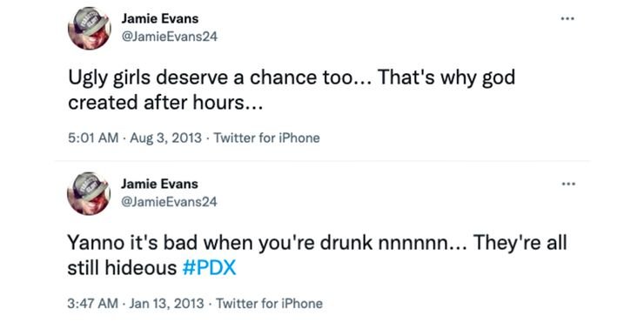Select Twitter for iPhone on second tweet
The image size is (644, 322).
[269, 304]
